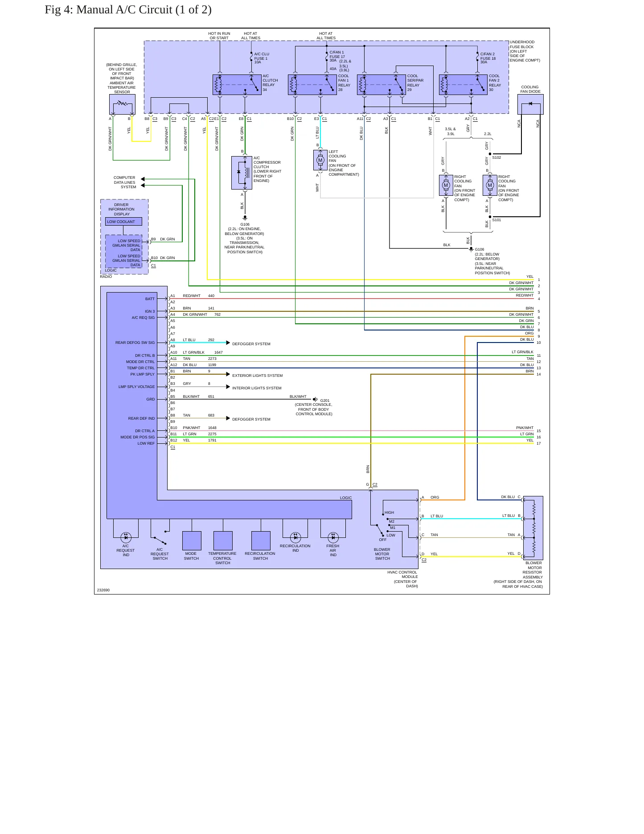Click the 'HOT IN RUN OR START' label
Viewport: 644px width, 834px height.
click(x=219, y=36)
